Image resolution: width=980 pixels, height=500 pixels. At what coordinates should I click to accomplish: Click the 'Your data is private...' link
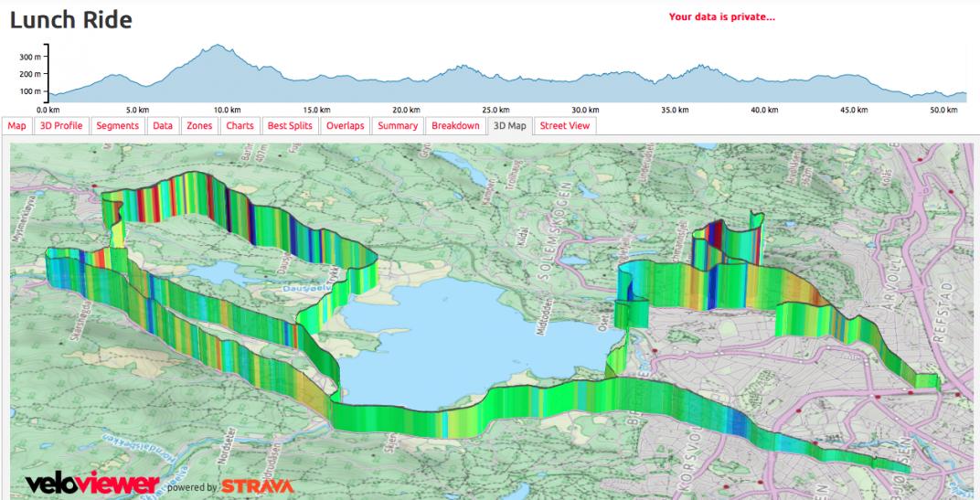(x=721, y=16)
